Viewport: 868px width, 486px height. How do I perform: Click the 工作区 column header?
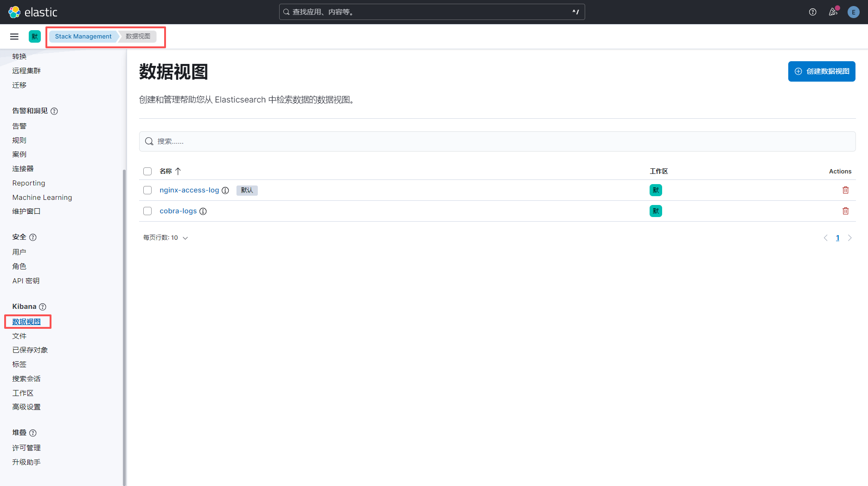click(659, 172)
